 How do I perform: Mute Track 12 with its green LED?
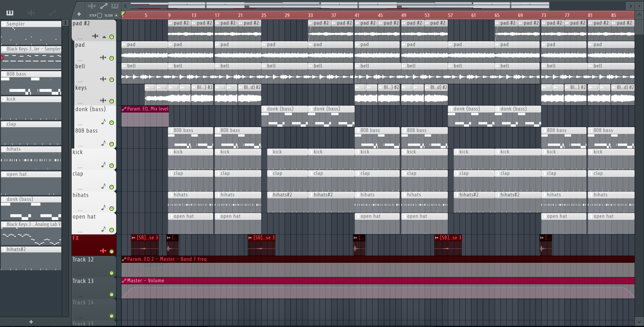coord(112,273)
